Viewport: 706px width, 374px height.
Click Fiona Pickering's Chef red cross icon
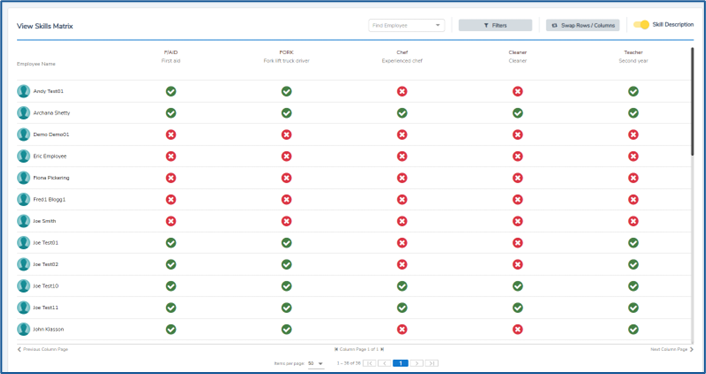(x=402, y=178)
